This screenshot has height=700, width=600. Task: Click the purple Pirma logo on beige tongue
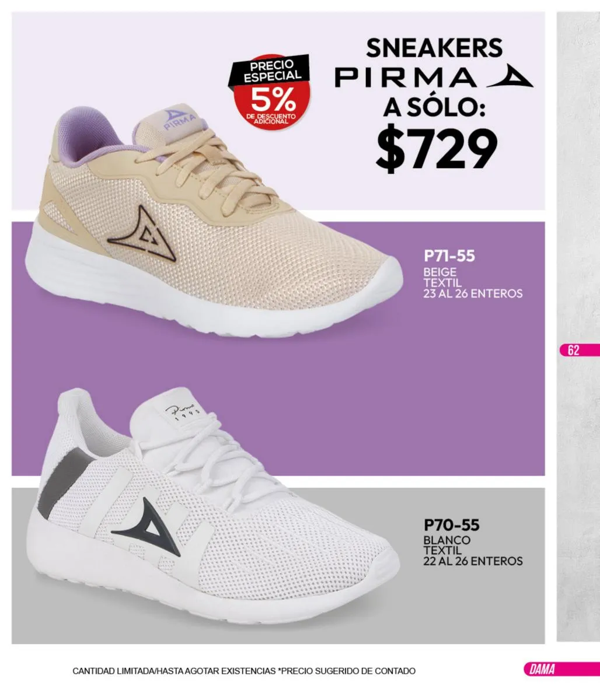point(179,118)
